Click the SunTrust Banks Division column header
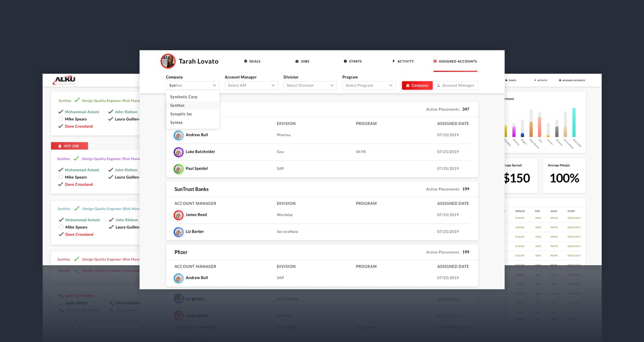The width and height of the screenshot is (644, 342). tap(286, 203)
